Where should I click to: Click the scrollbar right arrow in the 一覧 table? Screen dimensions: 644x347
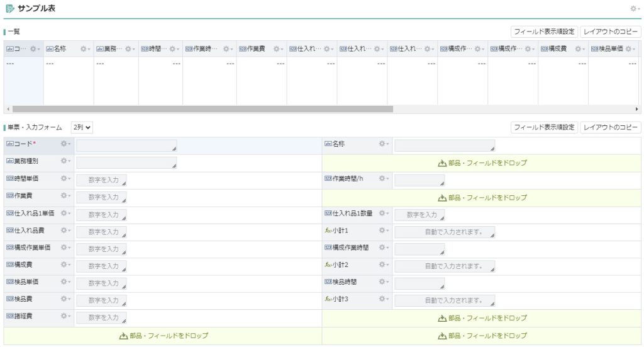[636, 109]
